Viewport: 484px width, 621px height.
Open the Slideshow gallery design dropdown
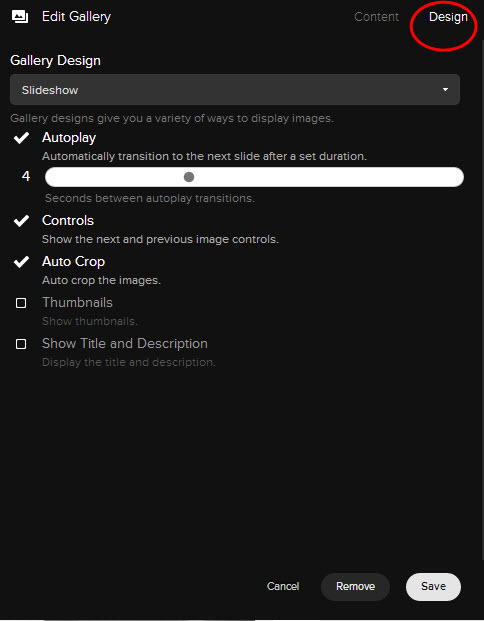coord(235,90)
